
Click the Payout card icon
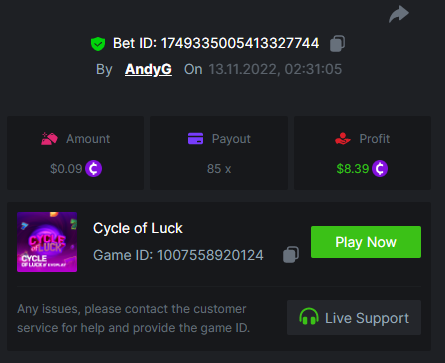coord(196,139)
